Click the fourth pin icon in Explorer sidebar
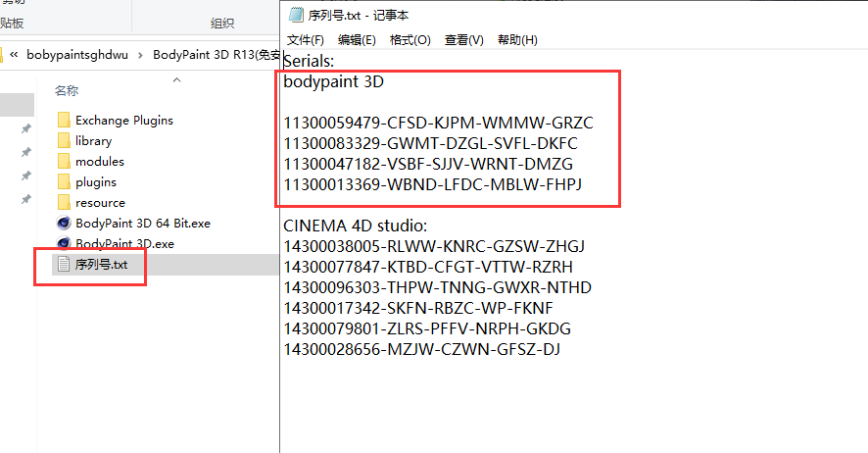Image resolution: width=868 pixels, height=453 pixels. click(25, 199)
